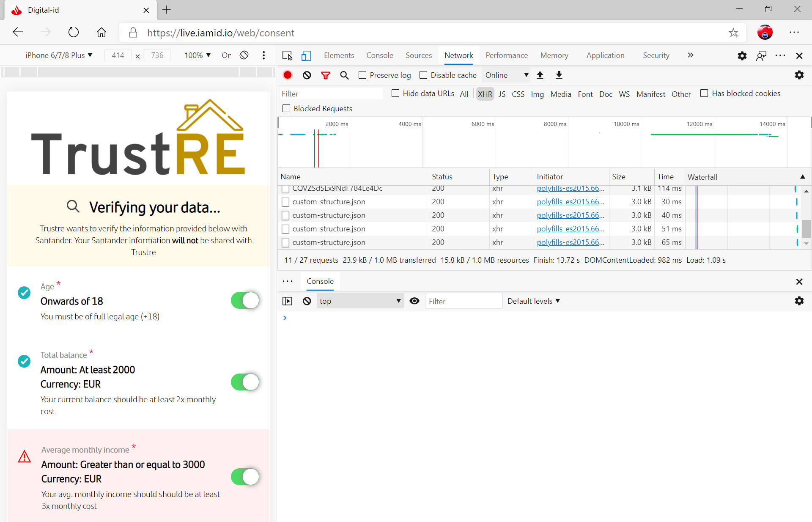Open the Online throttling dropdown

pos(506,75)
